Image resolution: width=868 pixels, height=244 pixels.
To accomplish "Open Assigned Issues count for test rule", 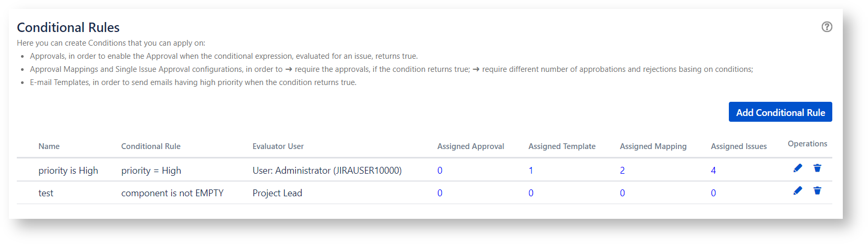I will pos(713,193).
